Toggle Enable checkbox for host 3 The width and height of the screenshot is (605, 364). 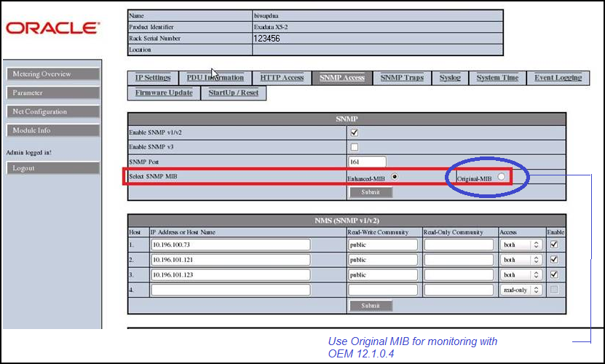click(x=554, y=274)
